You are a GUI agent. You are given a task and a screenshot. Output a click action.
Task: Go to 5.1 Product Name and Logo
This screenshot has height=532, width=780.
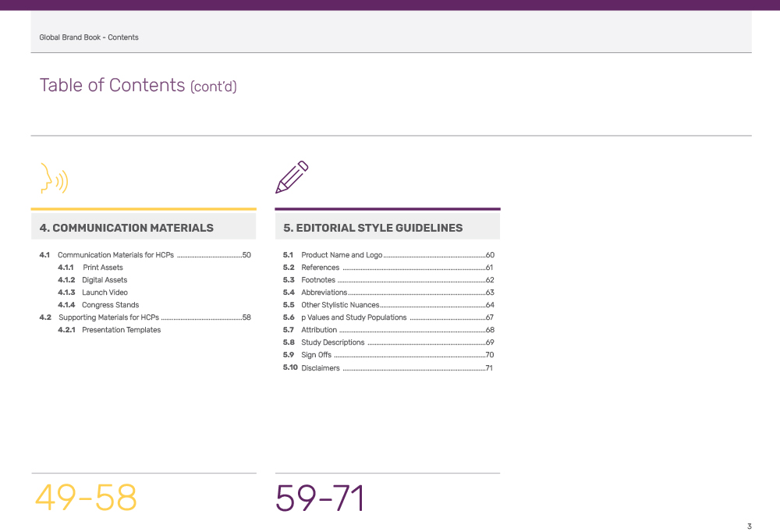pos(342,255)
